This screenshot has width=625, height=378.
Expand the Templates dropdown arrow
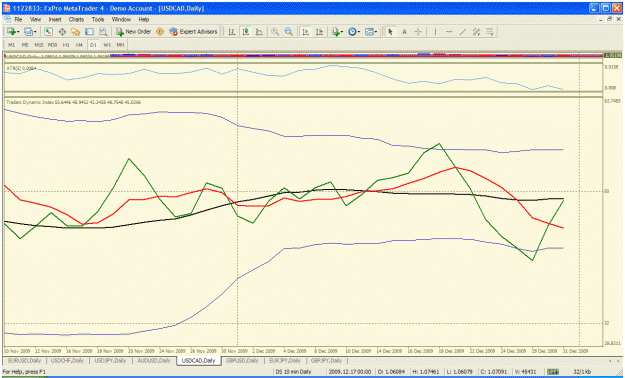click(x=376, y=32)
